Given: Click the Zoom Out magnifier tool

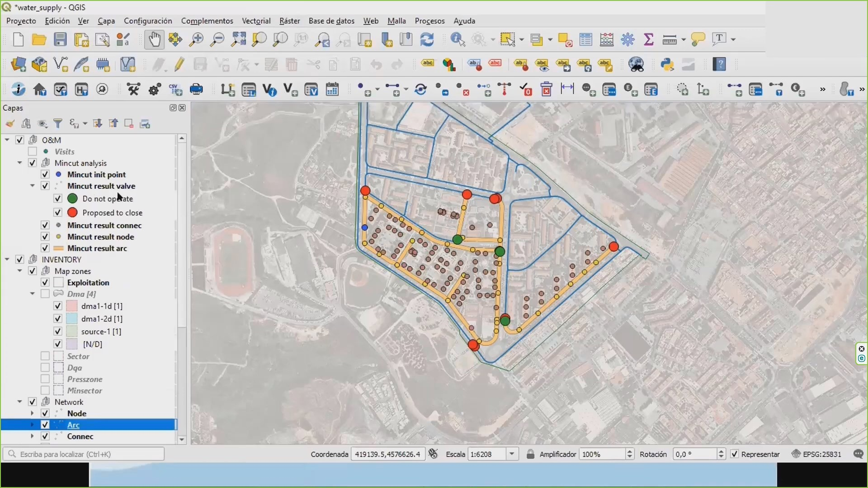Looking at the screenshot, I should click(x=218, y=40).
